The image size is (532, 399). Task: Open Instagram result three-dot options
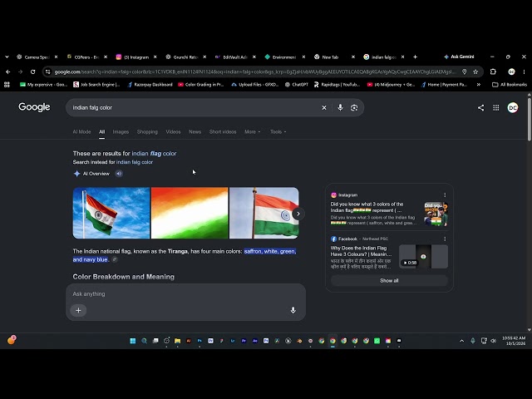point(445,195)
